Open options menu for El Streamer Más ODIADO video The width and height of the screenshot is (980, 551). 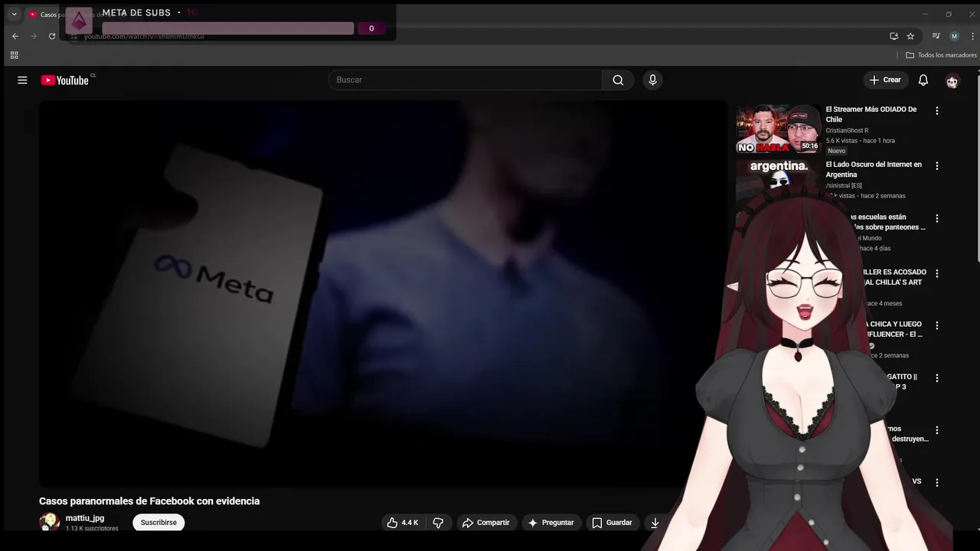936,111
